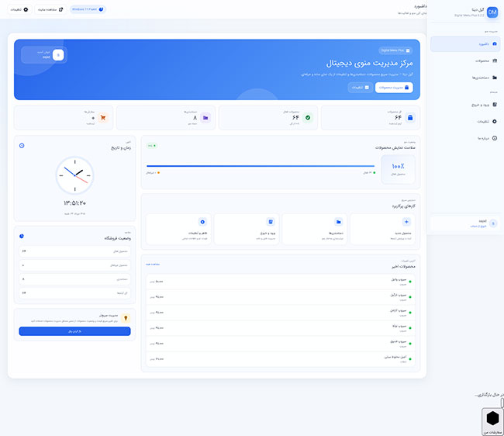Click the sajad welcome chip in the banner

[x=44, y=54]
